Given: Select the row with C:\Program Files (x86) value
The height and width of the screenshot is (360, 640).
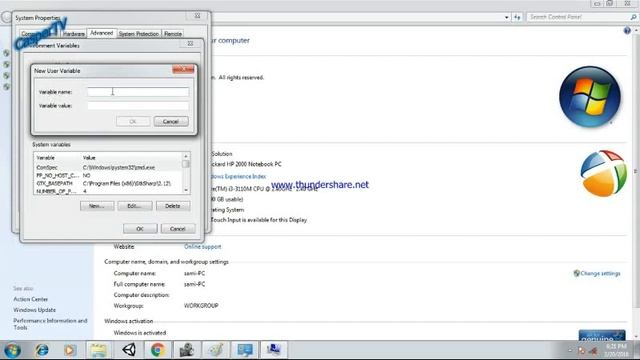Looking at the screenshot, I should pyautogui.click(x=108, y=183).
